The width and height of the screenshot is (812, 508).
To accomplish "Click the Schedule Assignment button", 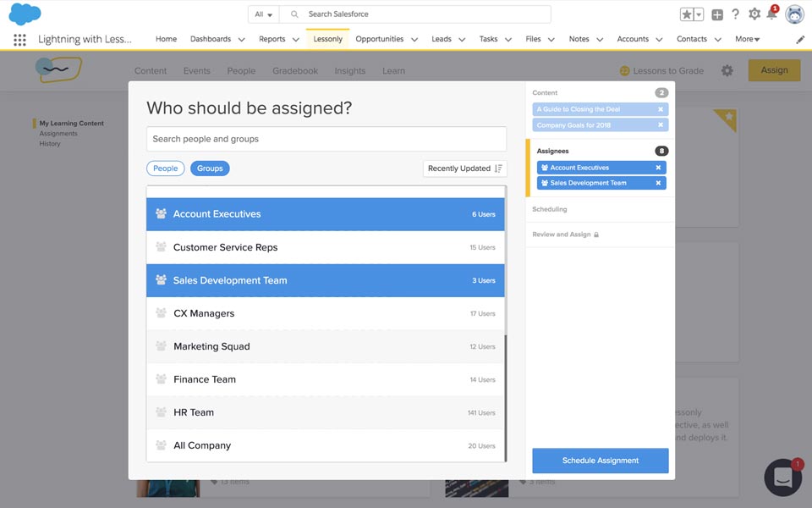I will [601, 461].
